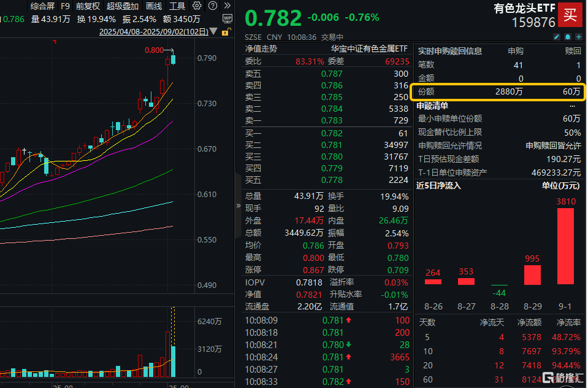This screenshot has height=388, width=588.
Task: Click the 买二 volume 34997
Action: [x=396, y=145]
